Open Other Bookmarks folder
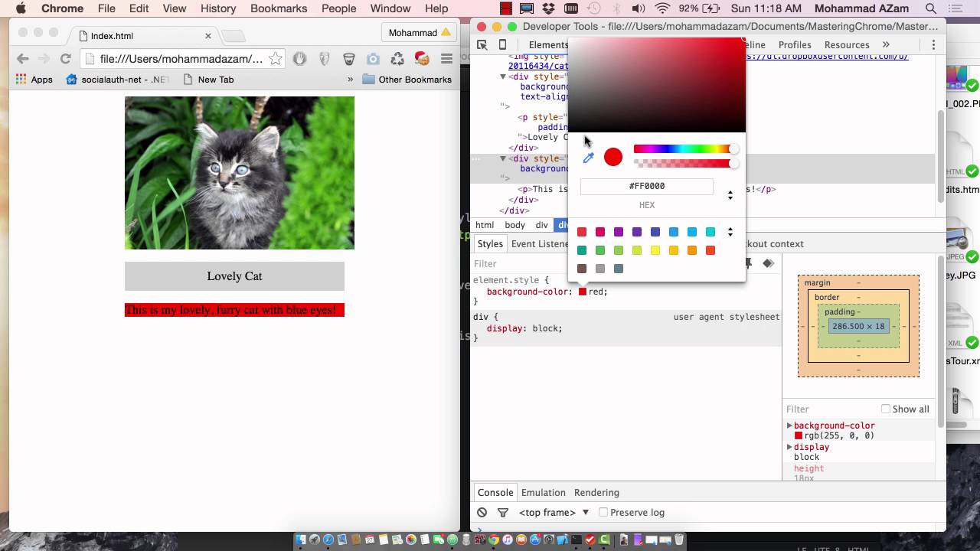The image size is (980, 551). pyautogui.click(x=407, y=80)
